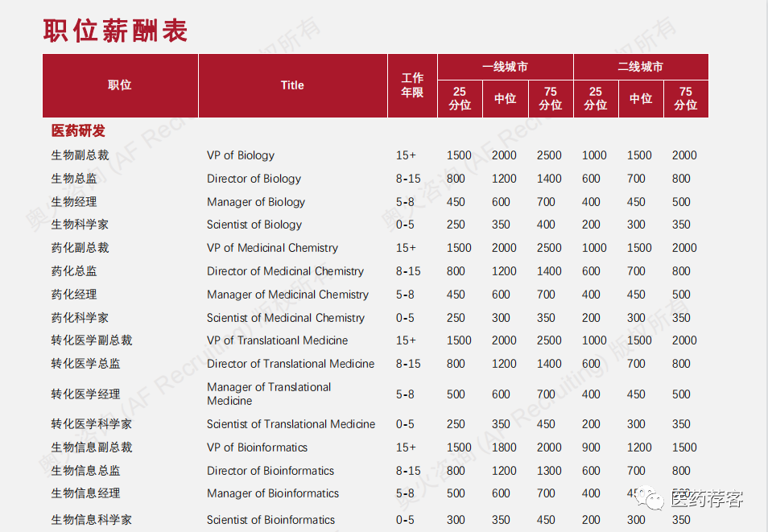This screenshot has height=532, width=768.
Task: Click 75分位 header under 二线城市
Action: pyautogui.click(x=686, y=98)
